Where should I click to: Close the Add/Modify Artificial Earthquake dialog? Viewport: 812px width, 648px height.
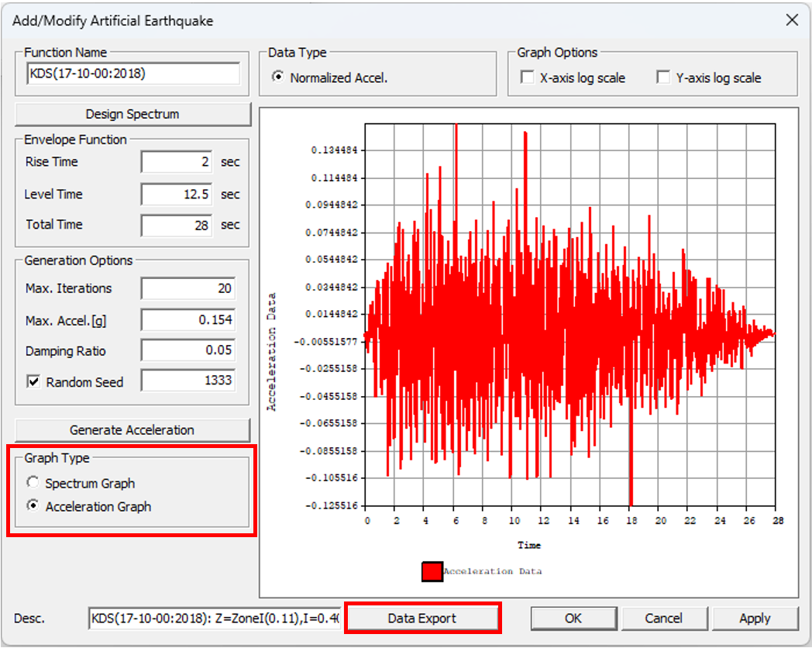coord(792,20)
